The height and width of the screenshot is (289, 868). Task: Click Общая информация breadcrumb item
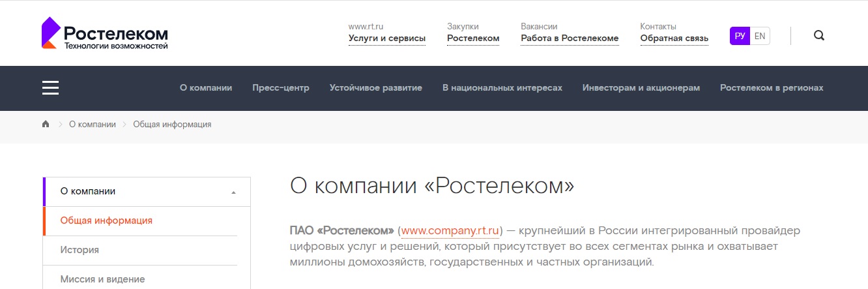pos(172,124)
